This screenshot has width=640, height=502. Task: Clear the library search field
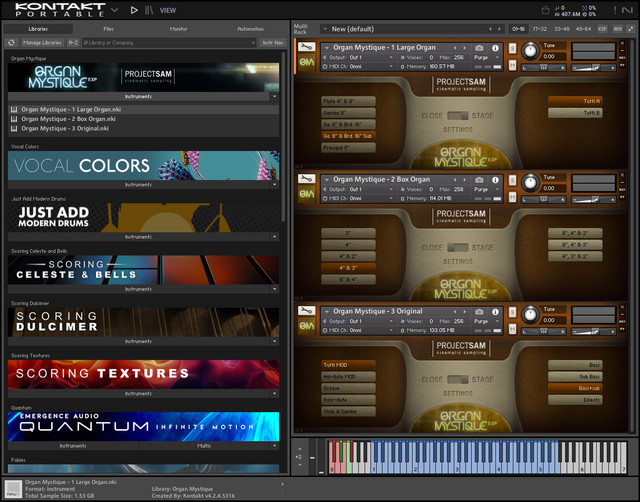253,42
